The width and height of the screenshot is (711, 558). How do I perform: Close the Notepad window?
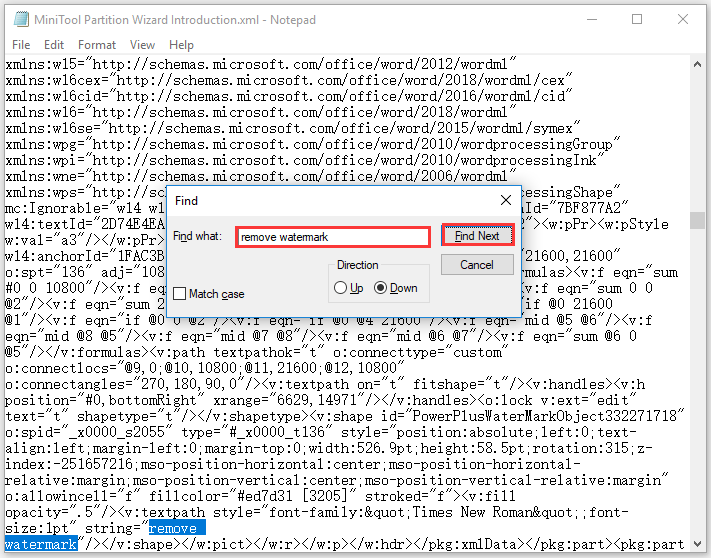pyautogui.click(x=684, y=19)
